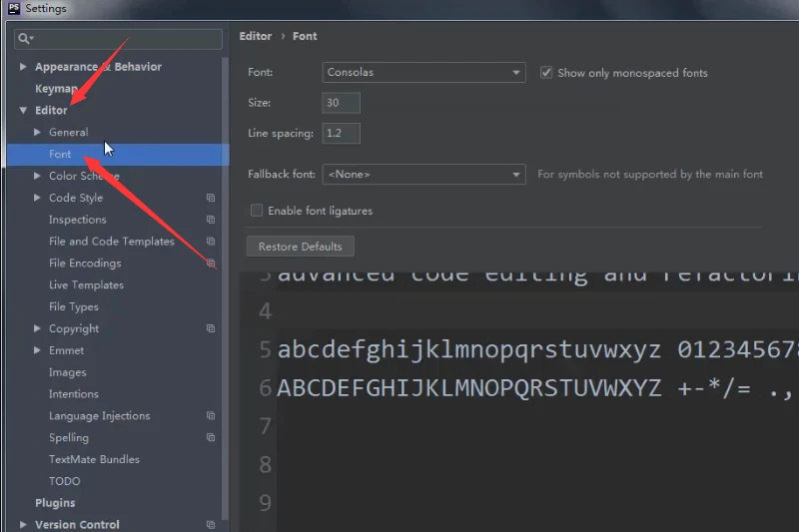The width and height of the screenshot is (799, 532).
Task: Click the Size input field
Action: pos(341,103)
